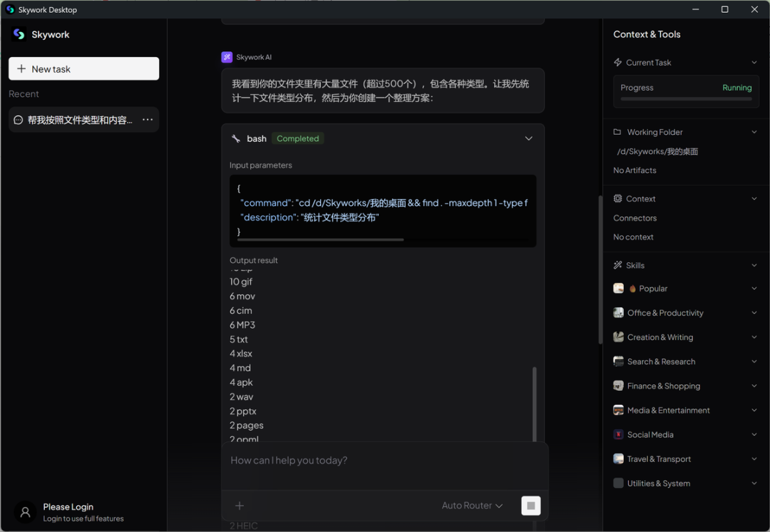Click the Skywork logo icon in sidebar
Viewport: 770px width, 532px height.
19,34
